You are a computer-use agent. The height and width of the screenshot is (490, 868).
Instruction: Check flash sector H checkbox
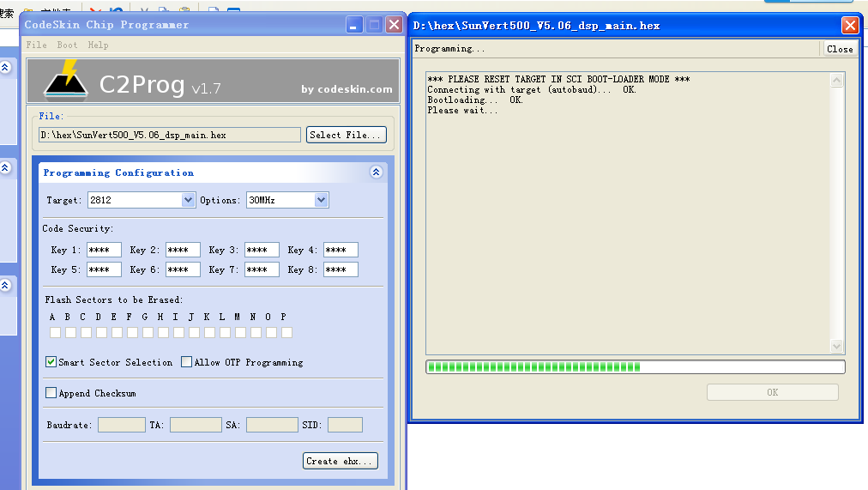[163, 332]
